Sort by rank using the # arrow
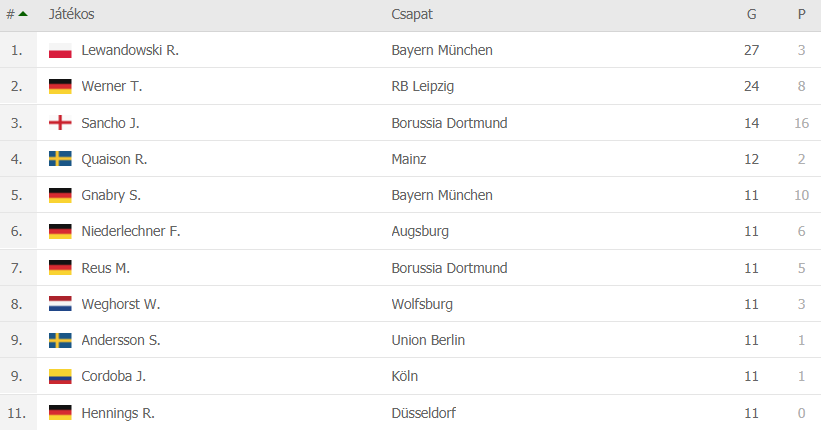 (x=17, y=14)
